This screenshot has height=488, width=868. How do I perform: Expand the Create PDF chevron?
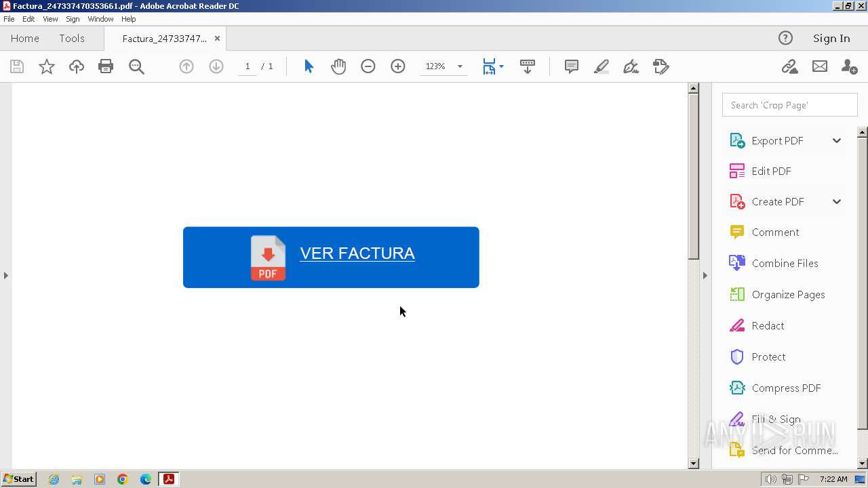click(837, 201)
